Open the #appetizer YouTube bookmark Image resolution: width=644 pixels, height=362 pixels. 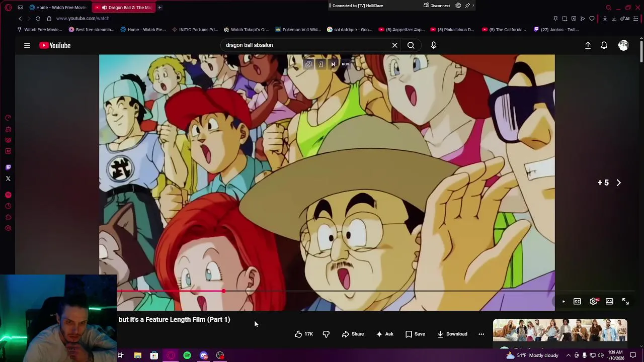(401, 30)
